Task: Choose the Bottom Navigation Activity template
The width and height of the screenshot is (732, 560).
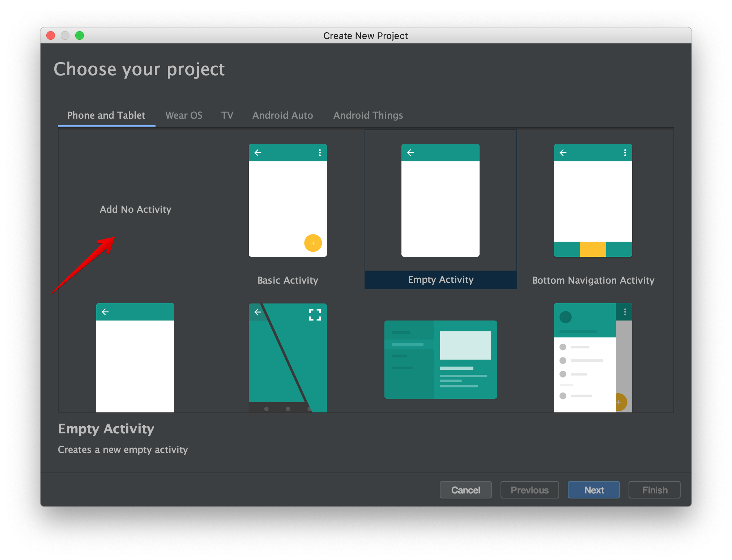Action: 593,201
